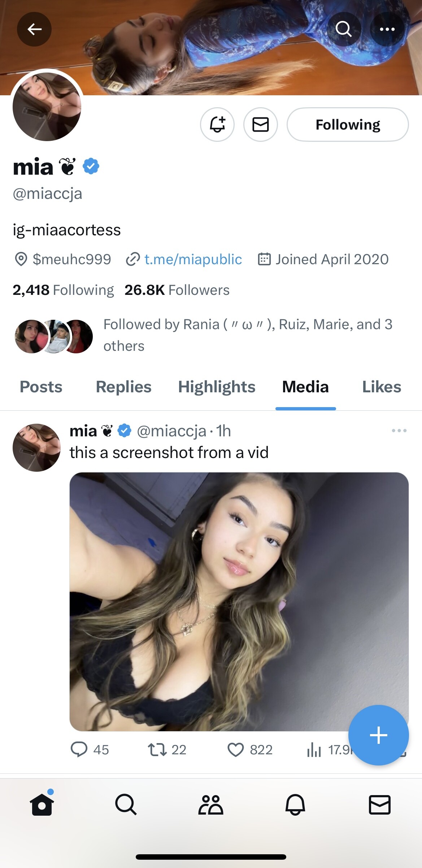
Task: Open profile search magnifier icon
Action: click(343, 29)
